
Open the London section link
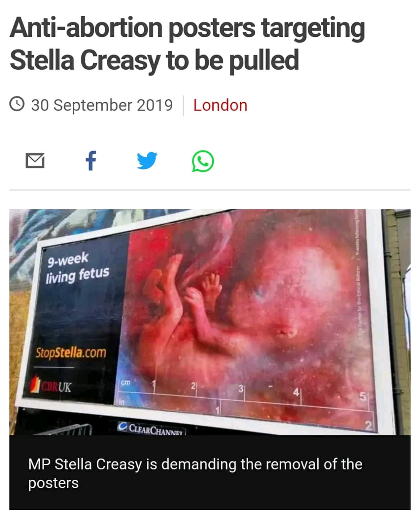coord(220,105)
